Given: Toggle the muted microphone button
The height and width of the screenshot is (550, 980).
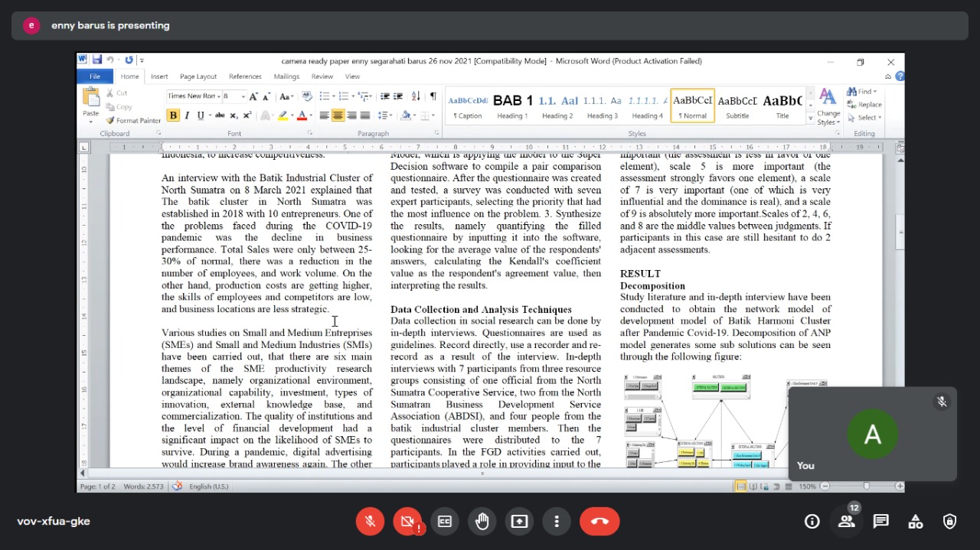Looking at the screenshot, I should click(370, 522).
